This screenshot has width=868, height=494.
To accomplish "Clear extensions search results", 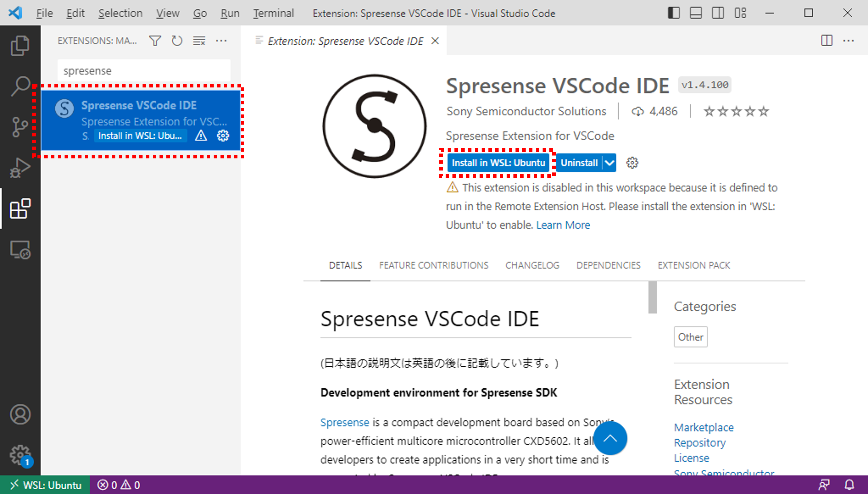I will pyautogui.click(x=199, y=41).
